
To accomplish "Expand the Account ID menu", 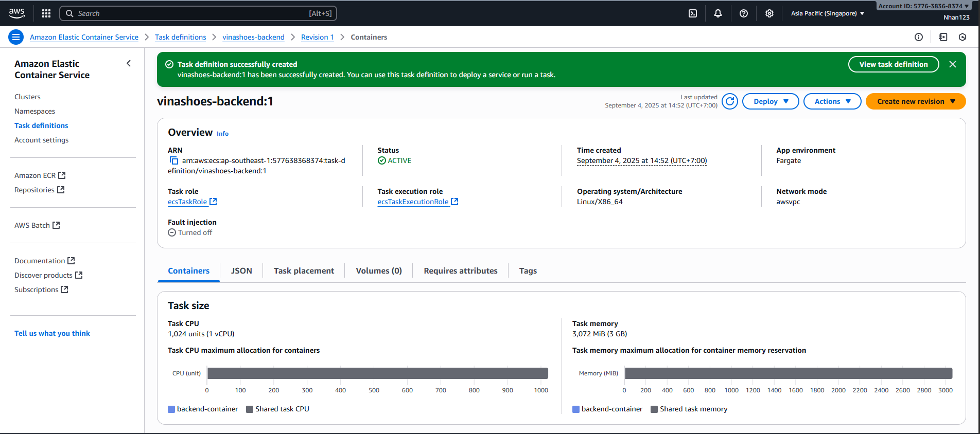I will (x=923, y=6).
